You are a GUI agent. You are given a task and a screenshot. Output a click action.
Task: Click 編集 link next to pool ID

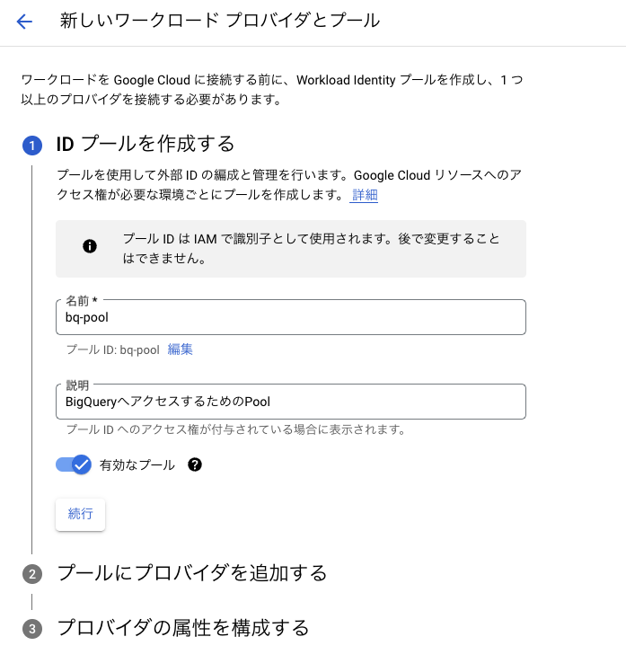click(180, 349)
